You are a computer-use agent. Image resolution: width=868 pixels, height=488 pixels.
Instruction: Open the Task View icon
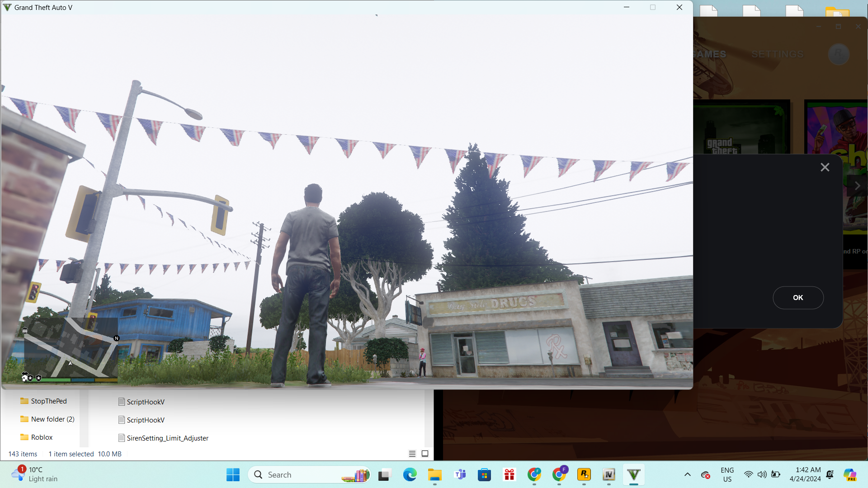(384, 475)
